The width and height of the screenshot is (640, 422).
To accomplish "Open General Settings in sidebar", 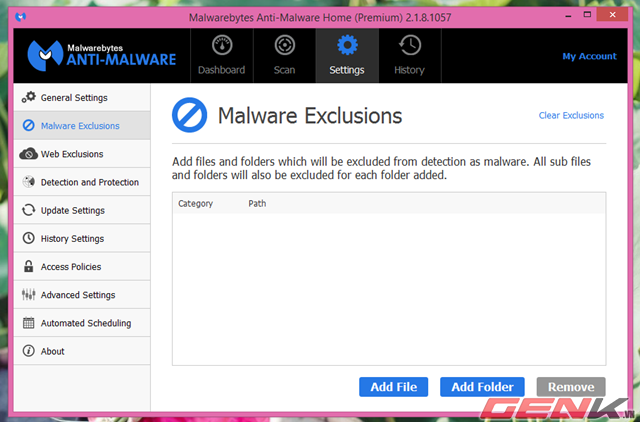I will click(82, 97).
